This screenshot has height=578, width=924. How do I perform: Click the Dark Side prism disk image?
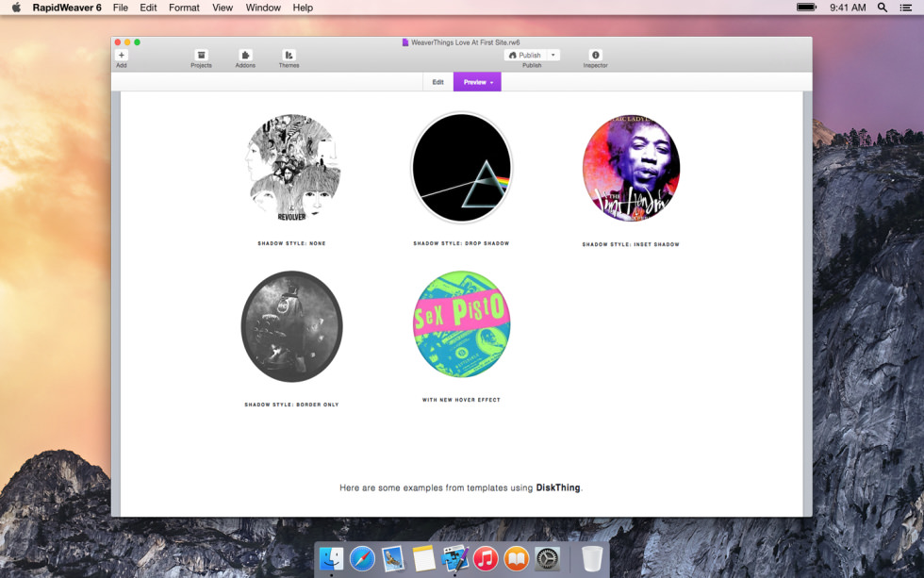pyautogui.click(x=461, y=168)
